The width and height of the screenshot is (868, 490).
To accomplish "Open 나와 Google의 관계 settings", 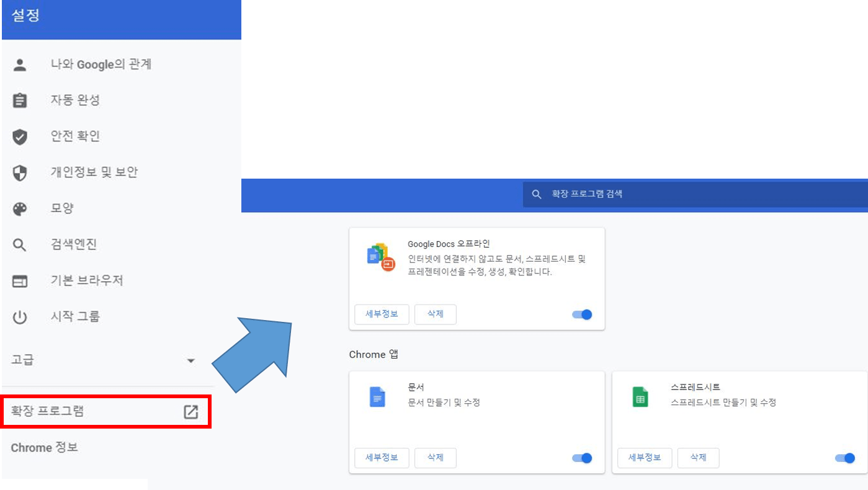I will tap(101, 64).
